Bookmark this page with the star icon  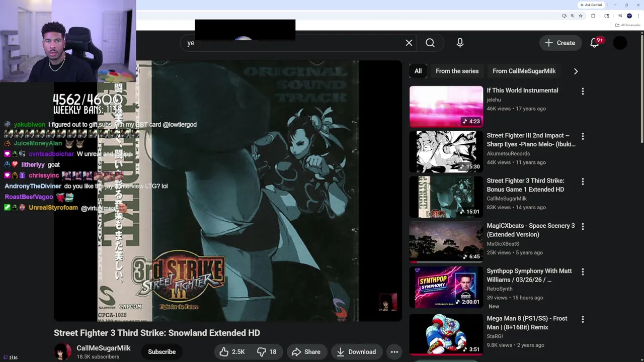tap(580, 16)
